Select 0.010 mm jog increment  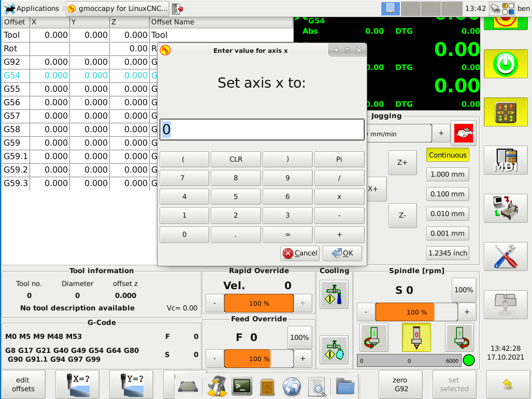pyautogui.click(x=448, y=213)
